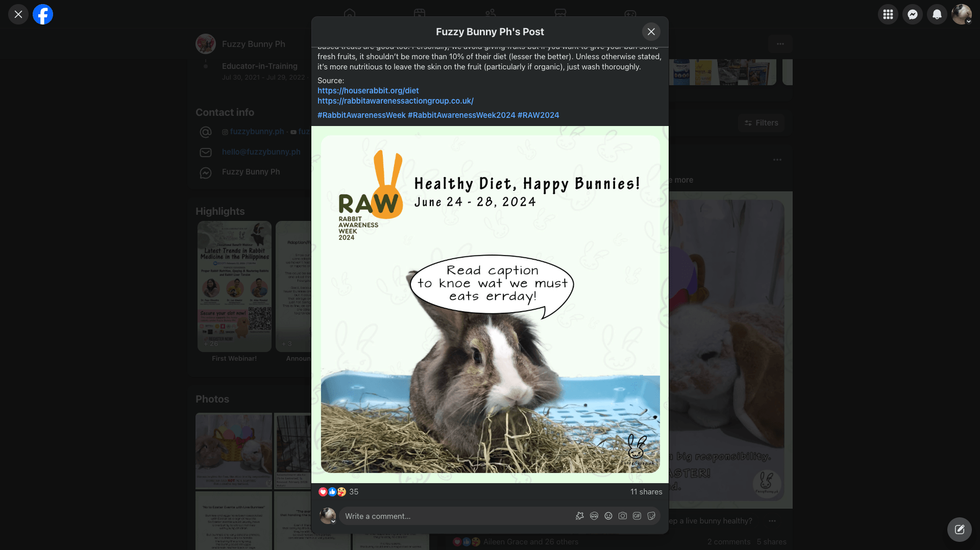Start a new message with compose icon
The width and height of the screenshot is (980, 550).
tap(959, 529)
